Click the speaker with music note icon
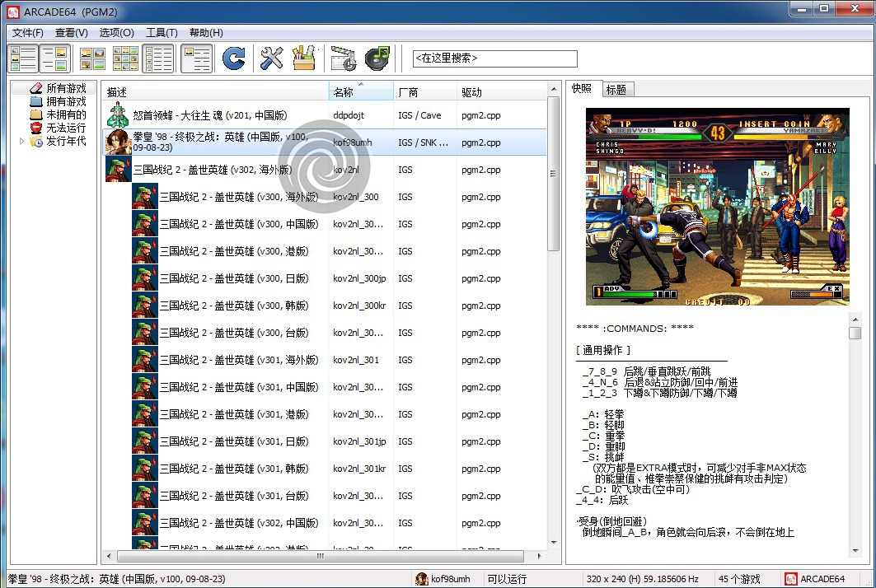Screen dimensions: 876x588 377,58
